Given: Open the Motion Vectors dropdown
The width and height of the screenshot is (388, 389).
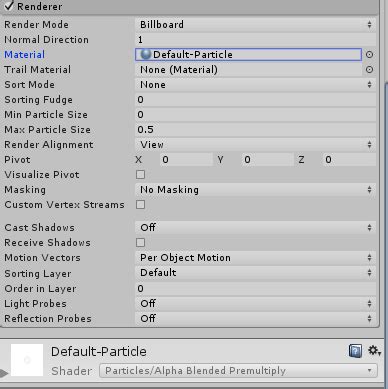Looking at the screenshot, I should [255, 258].
